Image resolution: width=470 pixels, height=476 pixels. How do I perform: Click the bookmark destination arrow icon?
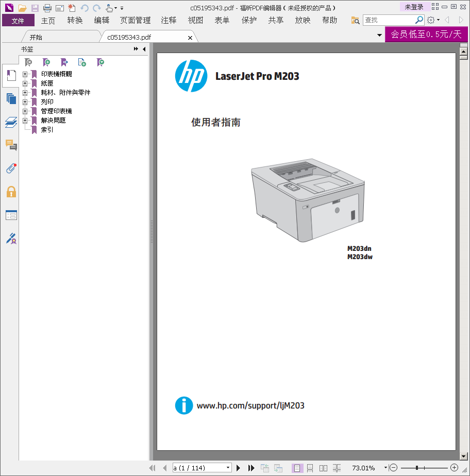tap(64, 62)
